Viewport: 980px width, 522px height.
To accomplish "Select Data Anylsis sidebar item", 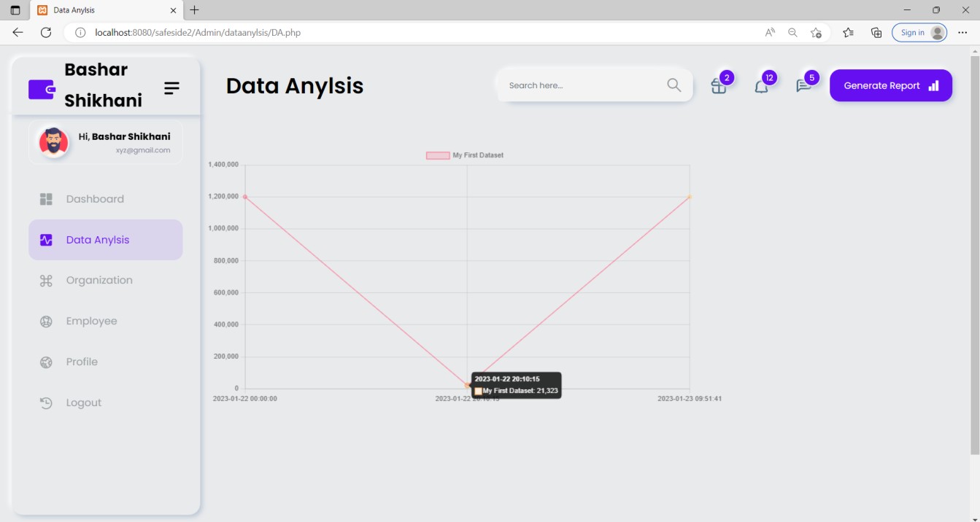I will (x=97, y=240).
